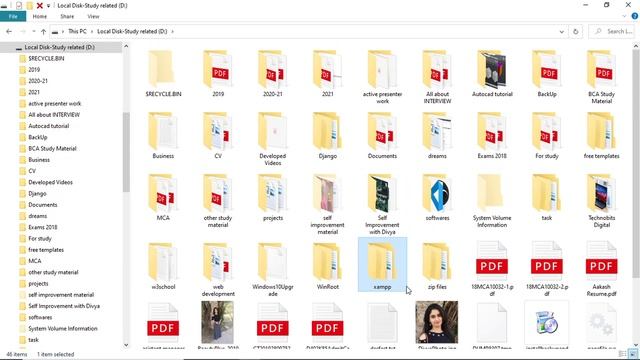Select task in the navigation tree
The height and width of the screenshot is (360, 640).
coord(33,340)
